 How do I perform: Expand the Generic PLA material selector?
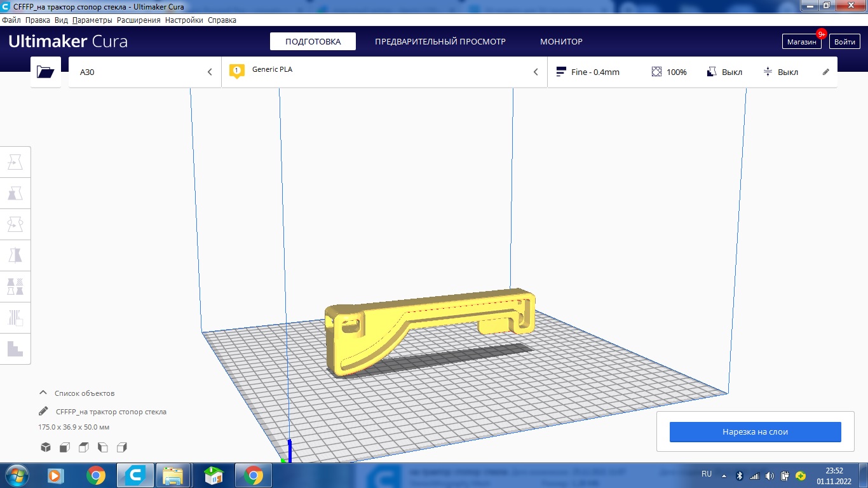click(384, 72)
